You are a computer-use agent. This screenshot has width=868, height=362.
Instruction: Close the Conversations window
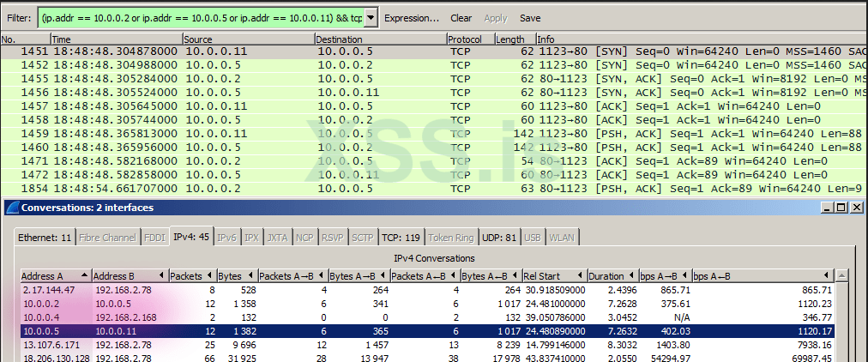coord(856,207)
